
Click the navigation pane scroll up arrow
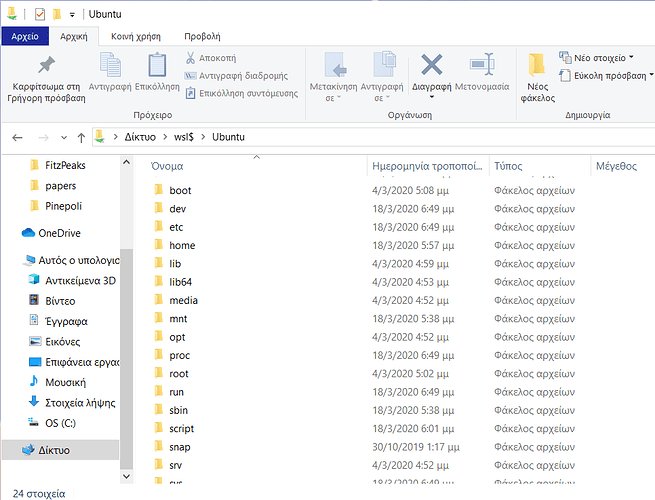[x=127, y=162]
